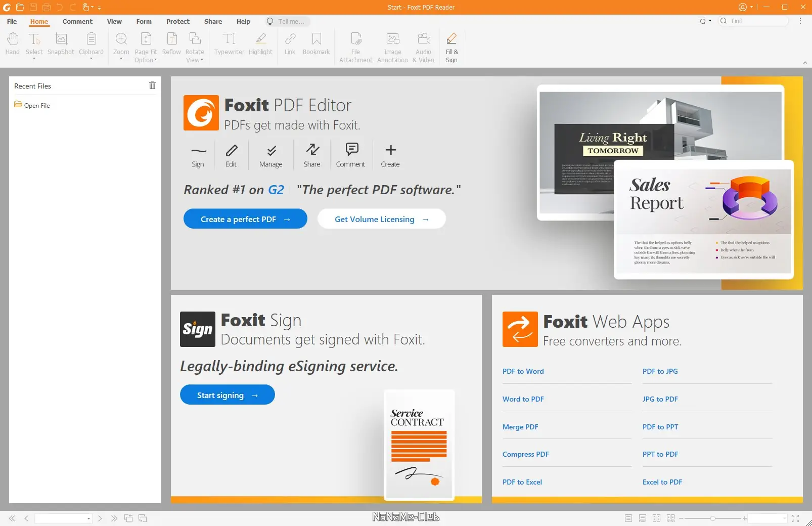
Task: Pick the Highlight tool
Action: (260, 43)
